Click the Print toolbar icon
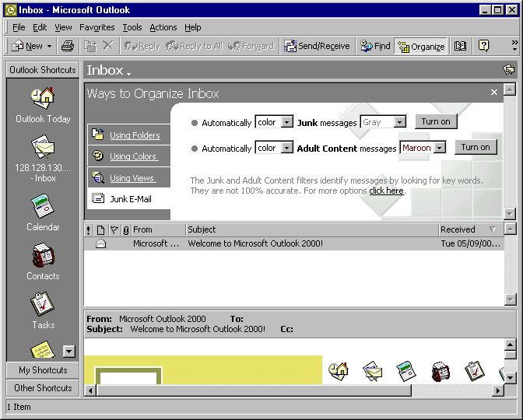Image resolution: width=523 pixels, height=420 pixels. click(x=68, y=46)
